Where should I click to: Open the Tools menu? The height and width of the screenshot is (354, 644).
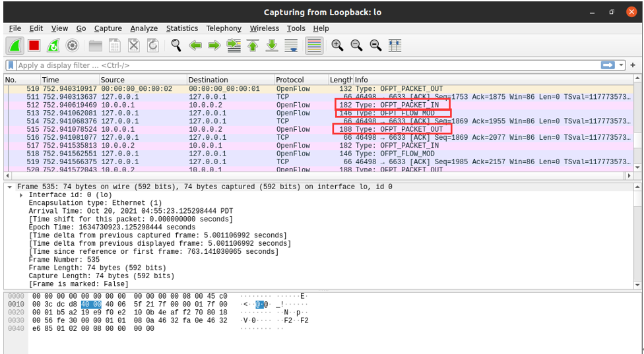296,28
